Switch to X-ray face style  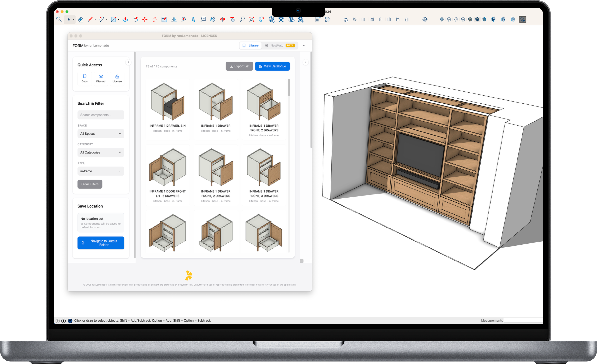coord(442,19)
